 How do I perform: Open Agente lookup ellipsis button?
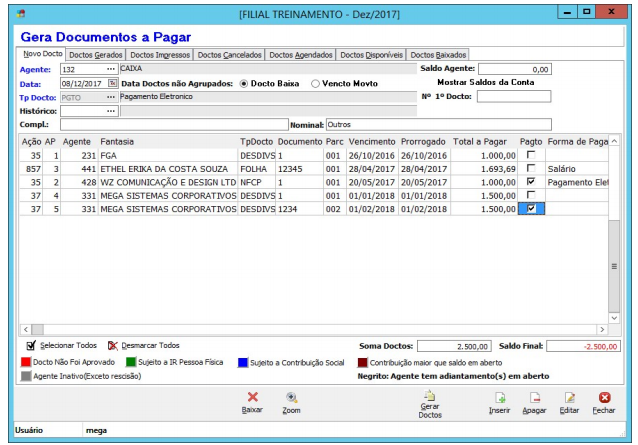point(111,69)
